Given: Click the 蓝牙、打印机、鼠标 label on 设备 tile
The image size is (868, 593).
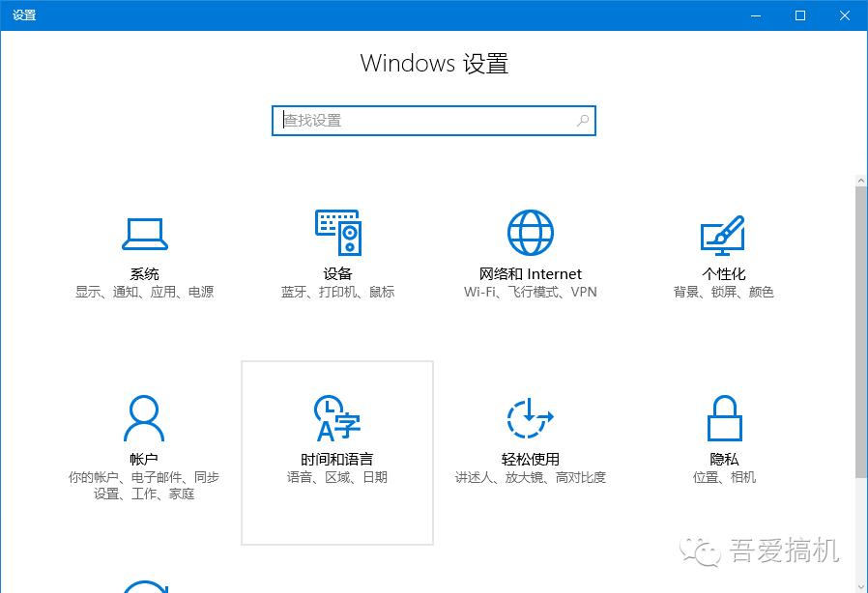Looking at the screenshot, I should pyautogui.click(x=337, y=291).
